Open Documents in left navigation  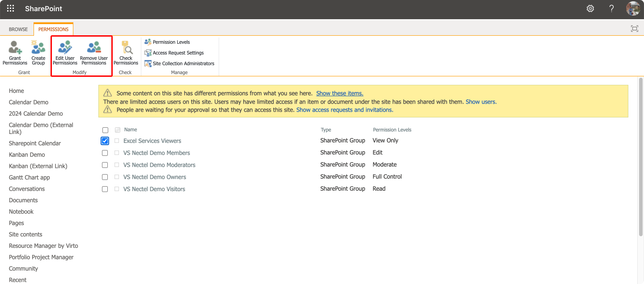23,200
